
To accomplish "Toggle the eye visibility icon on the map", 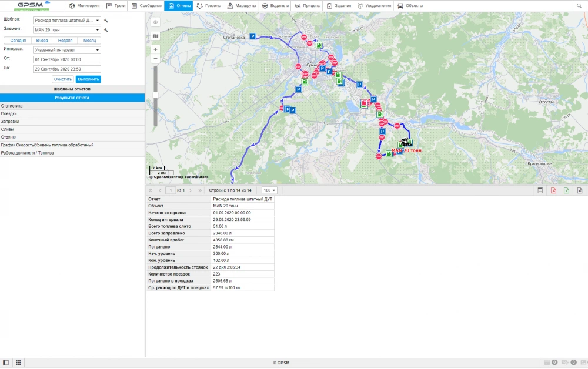I will point(155,22).
